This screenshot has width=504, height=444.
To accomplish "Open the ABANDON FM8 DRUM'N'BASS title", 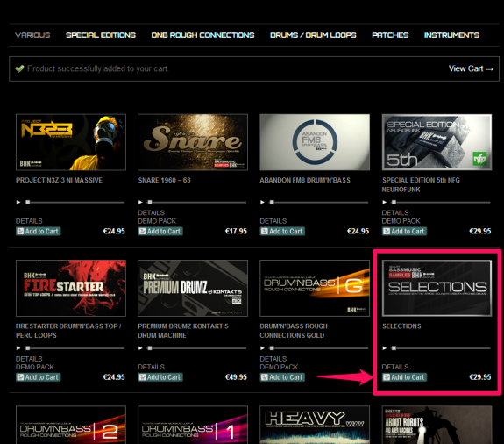I will [305, 180].
